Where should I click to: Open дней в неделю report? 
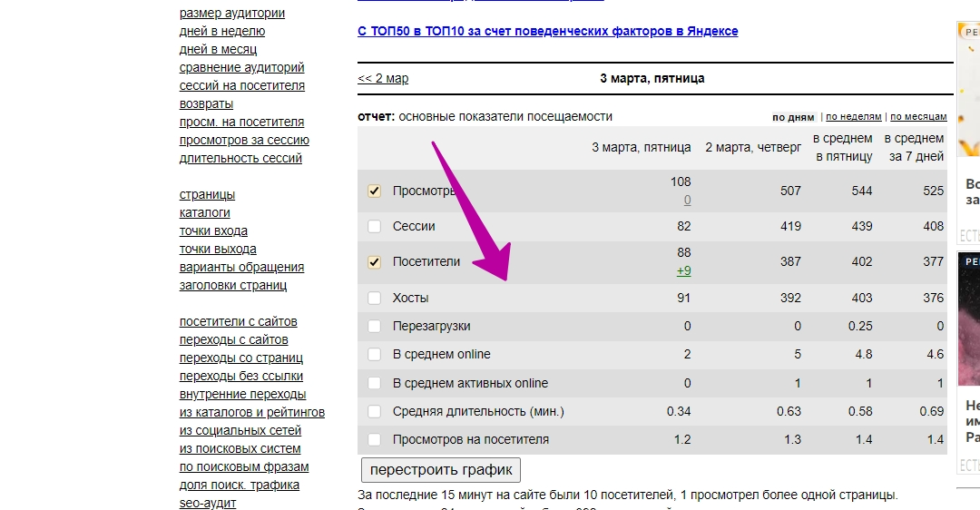click(x=222, y=31)
